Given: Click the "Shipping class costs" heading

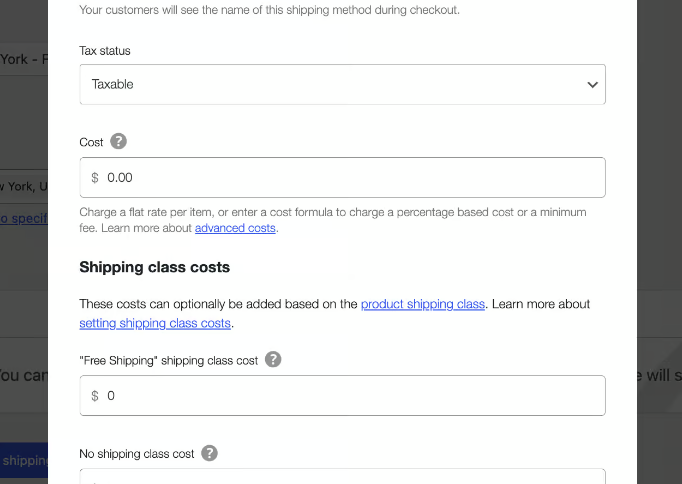Looking at the screenshot, I should tap(154, 267).
